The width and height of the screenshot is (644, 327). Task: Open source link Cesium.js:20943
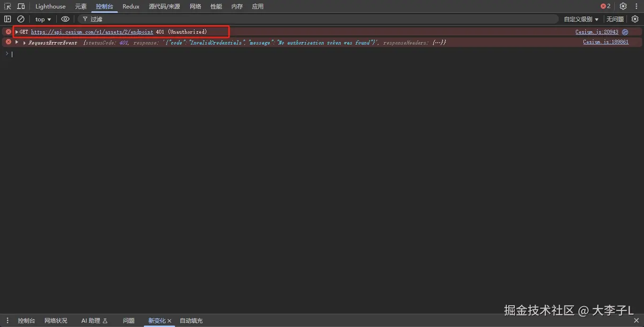597,32
